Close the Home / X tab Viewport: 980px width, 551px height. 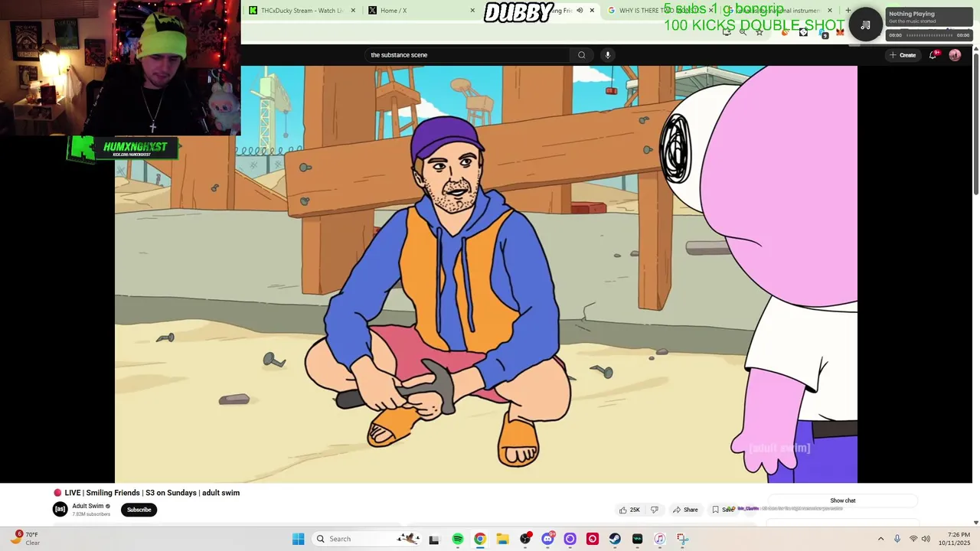point(472,11)
